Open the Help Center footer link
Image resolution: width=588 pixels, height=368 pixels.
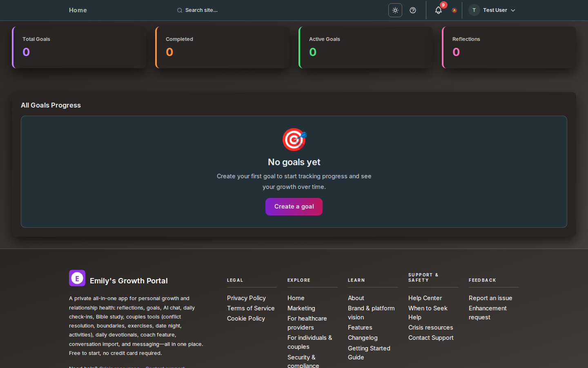click(x=425, y=298)
